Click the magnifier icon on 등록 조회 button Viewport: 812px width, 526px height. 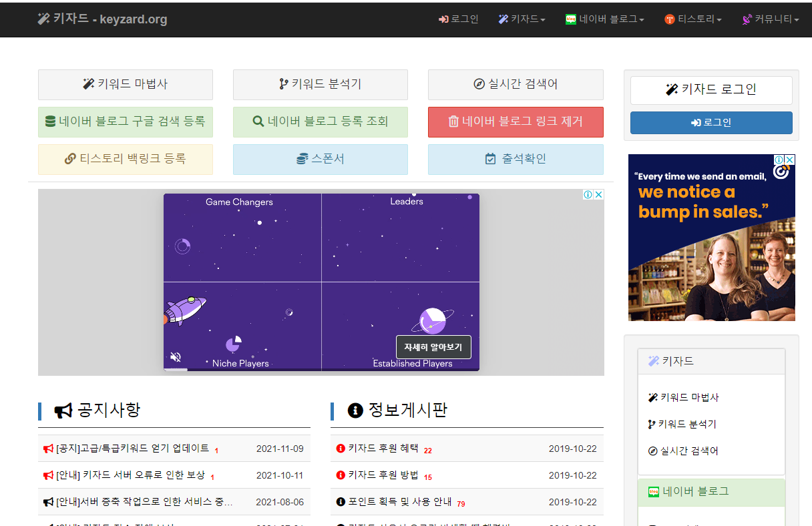point(258,122)
